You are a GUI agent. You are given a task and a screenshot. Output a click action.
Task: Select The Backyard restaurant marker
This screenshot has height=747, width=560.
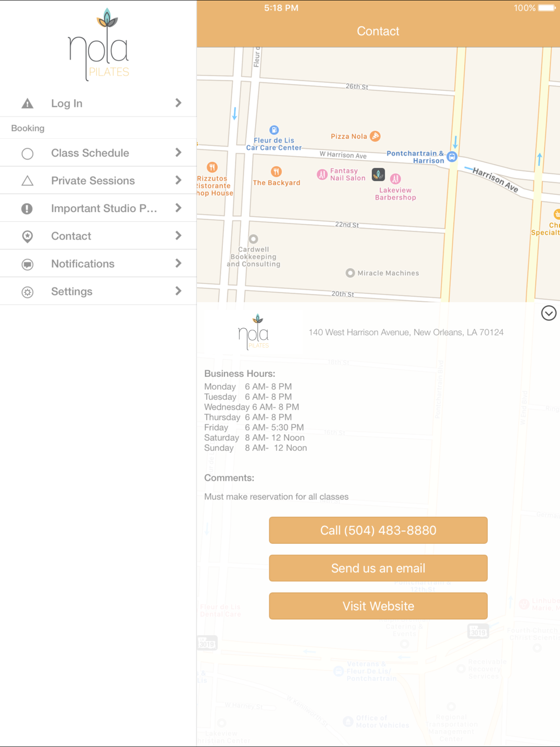click(x=276, y=172)
